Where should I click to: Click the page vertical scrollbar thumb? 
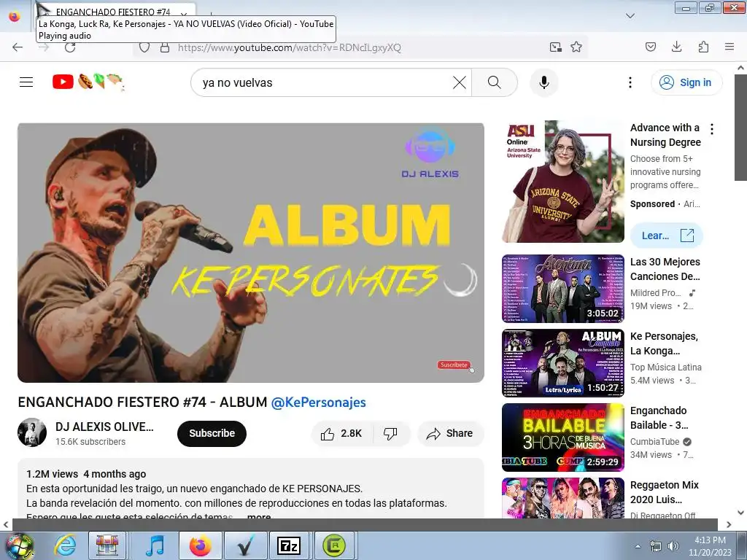[x=741, y=128]
